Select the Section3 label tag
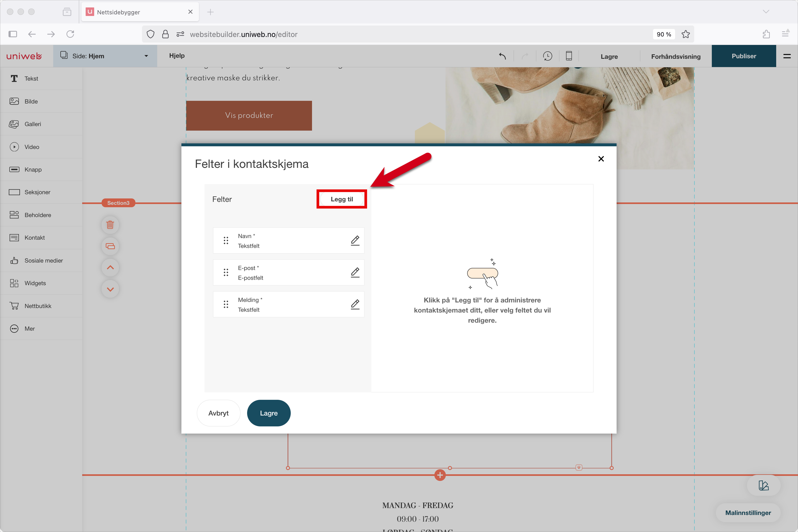 (x=118, y=203)
